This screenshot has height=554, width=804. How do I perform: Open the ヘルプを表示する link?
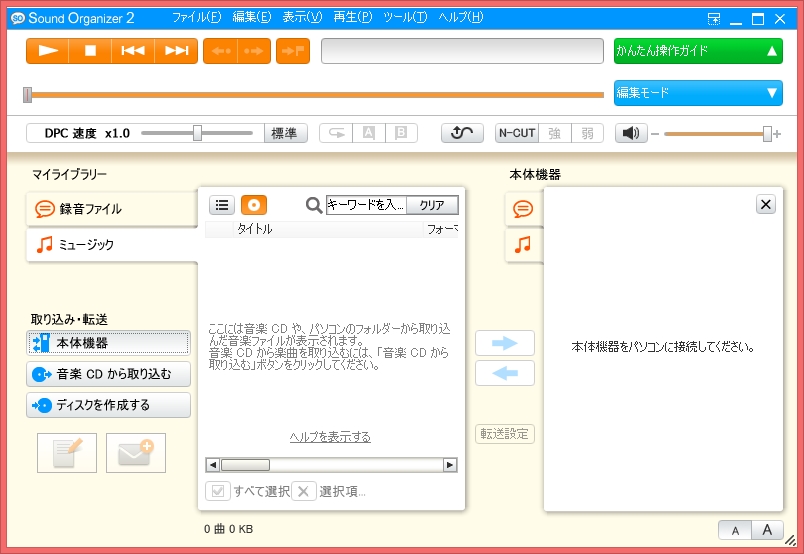tap(330, 437)
